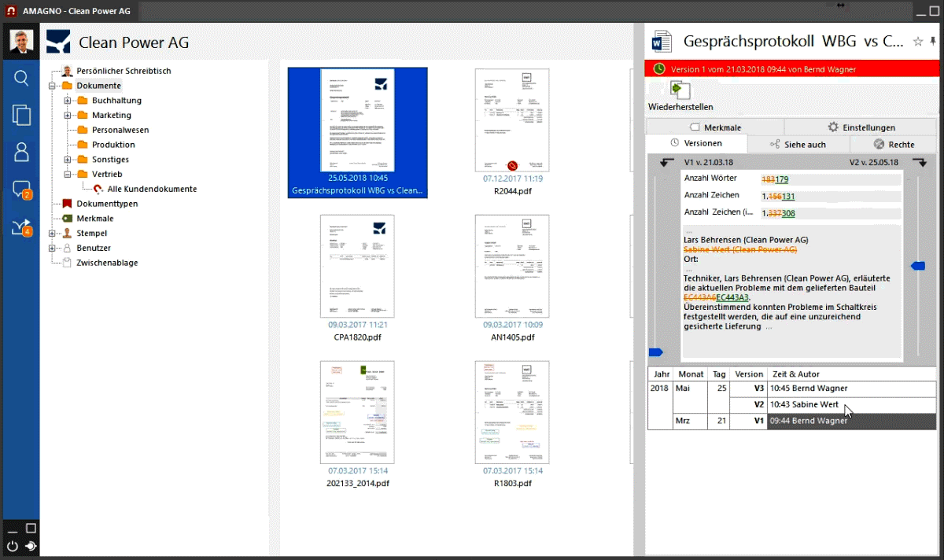Star the document as favorite
Viewport: 944px width, 560px height.
point(917,42)
